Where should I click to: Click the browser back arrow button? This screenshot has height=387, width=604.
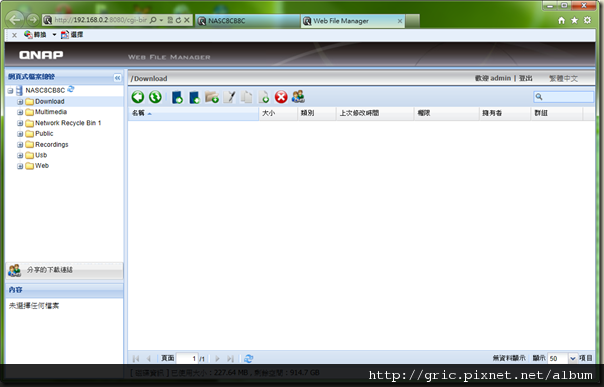tap(15, 20)
